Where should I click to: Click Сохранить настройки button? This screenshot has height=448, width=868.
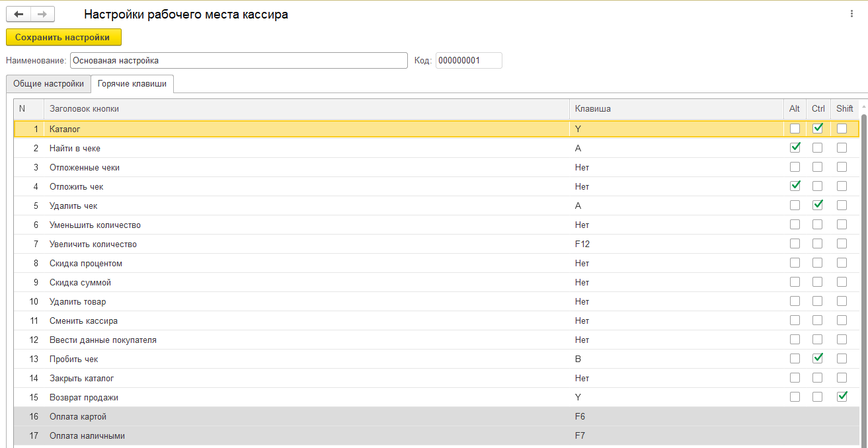coord(63,37)
